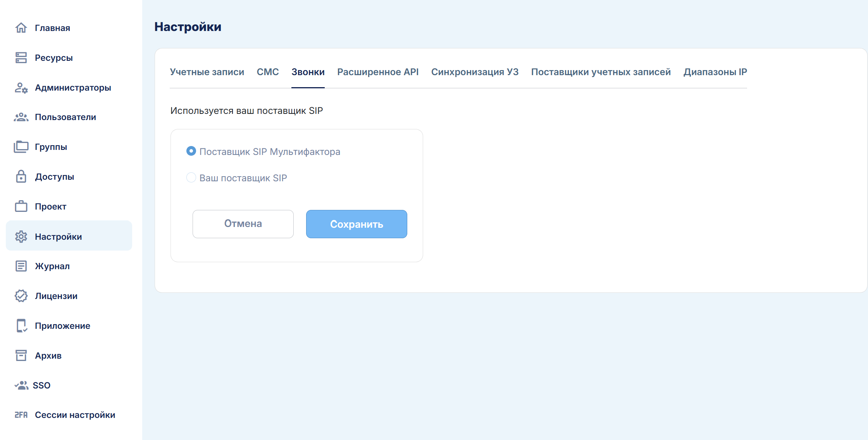This screenshot has width=868, height=440.
Task: Click the Пользователи people icon
Action: 21,117
